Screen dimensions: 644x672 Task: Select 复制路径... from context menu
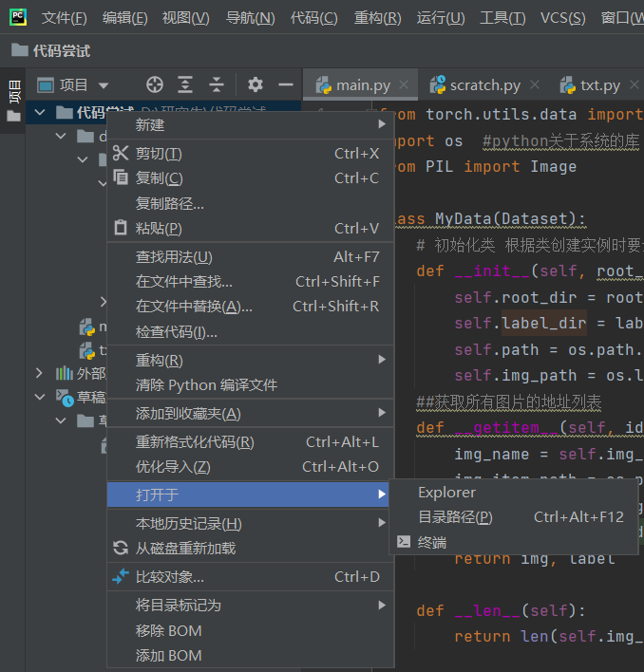coord(250,203)
